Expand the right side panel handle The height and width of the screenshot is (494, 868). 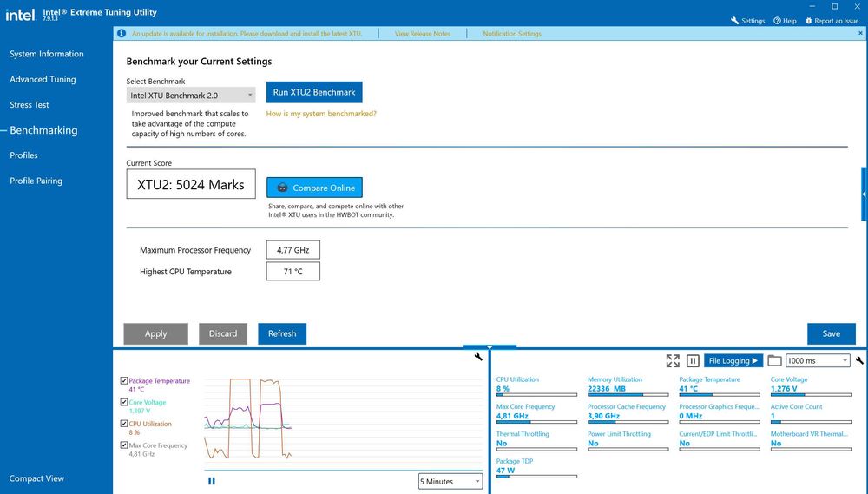pos(865,194)
